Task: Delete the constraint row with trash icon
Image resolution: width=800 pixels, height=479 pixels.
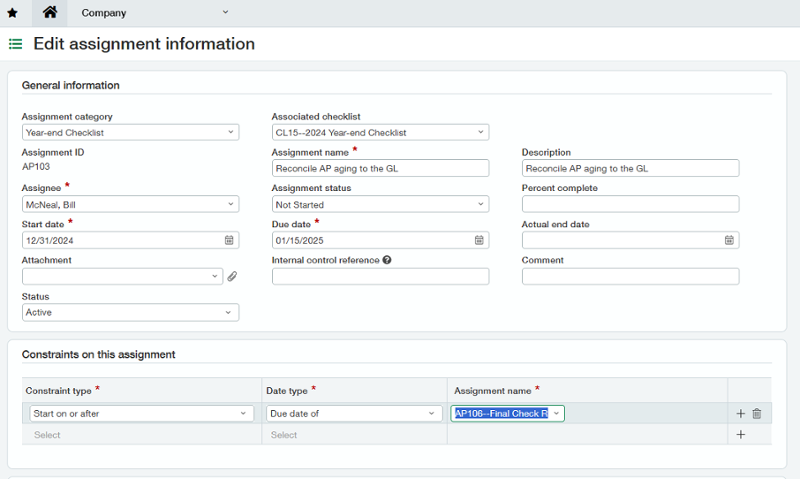Action: 756,414
